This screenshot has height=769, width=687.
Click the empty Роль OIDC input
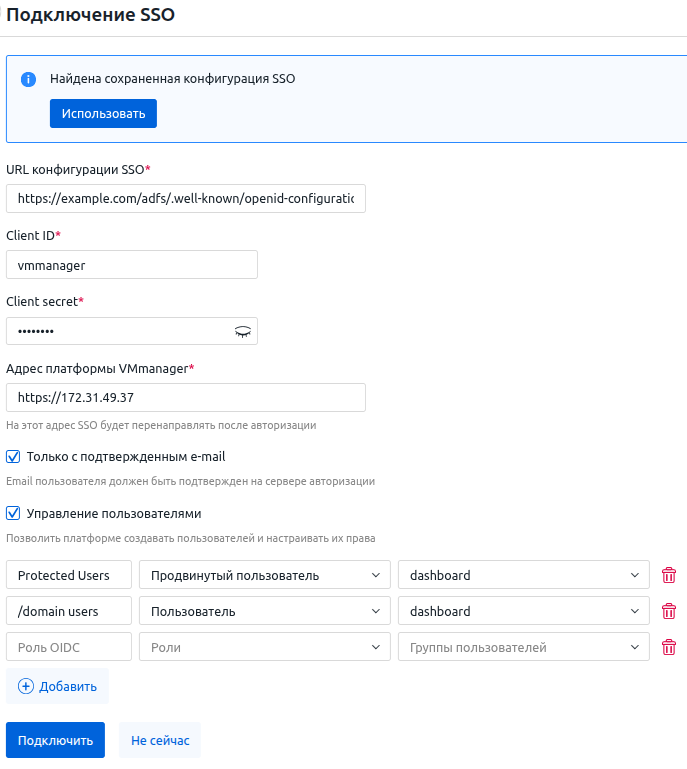pos(69,647)
